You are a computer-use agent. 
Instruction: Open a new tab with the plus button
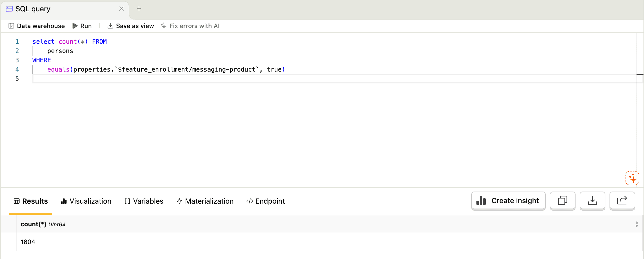[x=139, y=8]
